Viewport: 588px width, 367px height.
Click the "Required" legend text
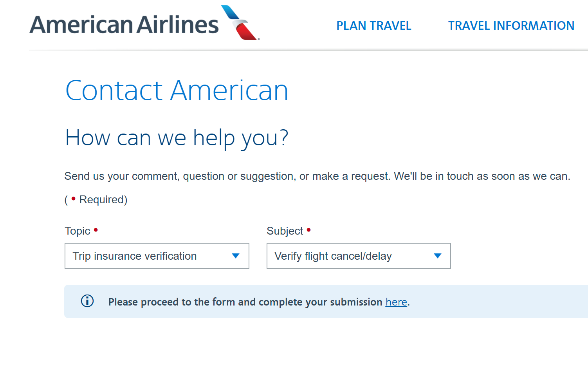pos(103,200)
